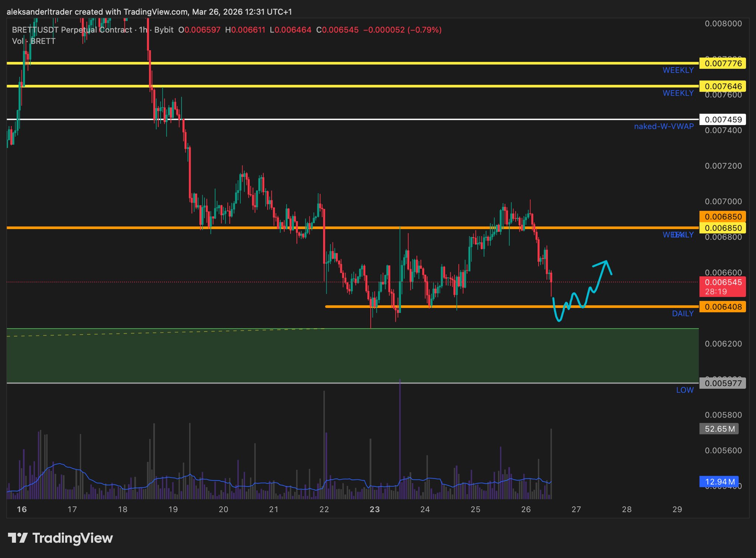This screenshot has height=558, width=756.
Task: Click the white 0.007459 price label
Action: (x=722, y=120)
